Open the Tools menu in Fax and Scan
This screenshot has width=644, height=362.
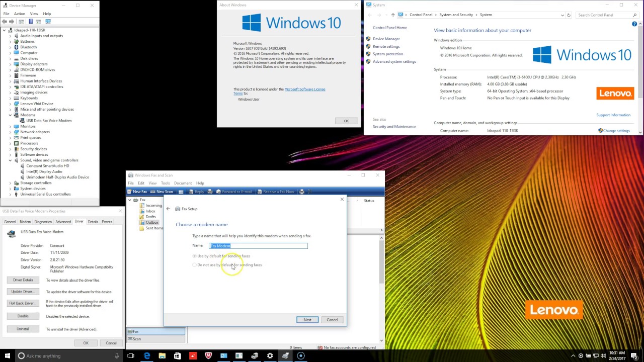point(165,183)
